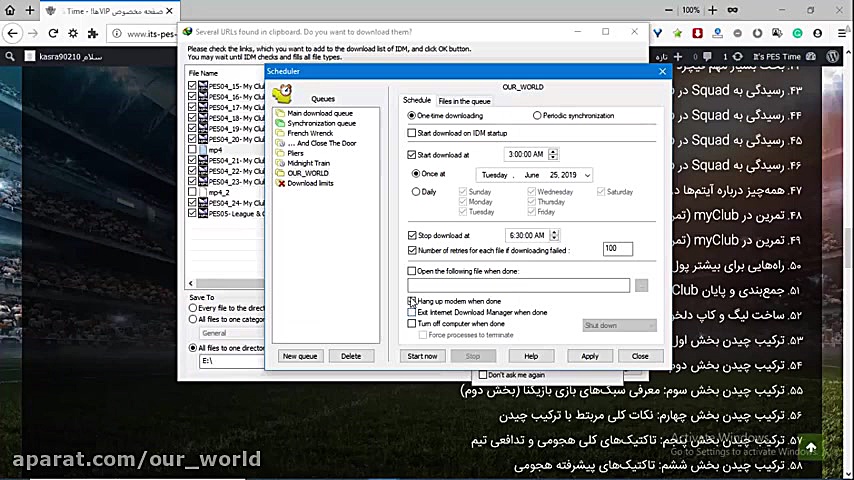The width and height of the screenshot is (854, 480).
Task: Go to browser home page
Action: (10, 10)
